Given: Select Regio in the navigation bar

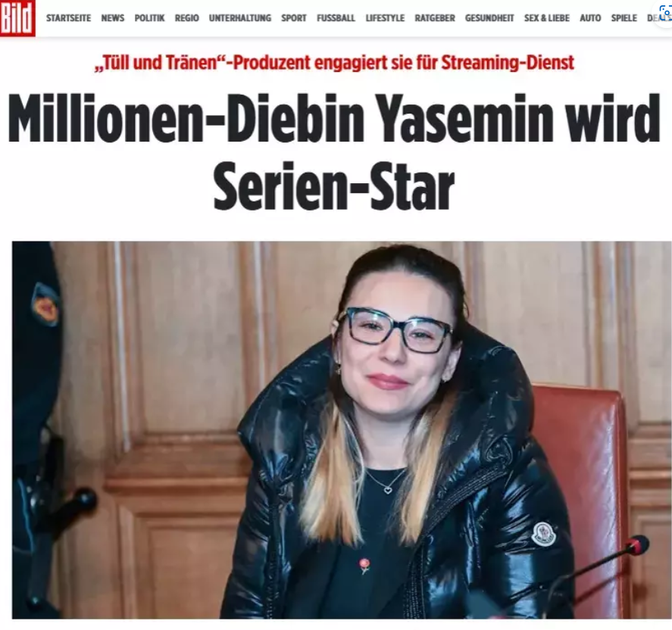Looking at the screenshot, I should pos(187,18).
